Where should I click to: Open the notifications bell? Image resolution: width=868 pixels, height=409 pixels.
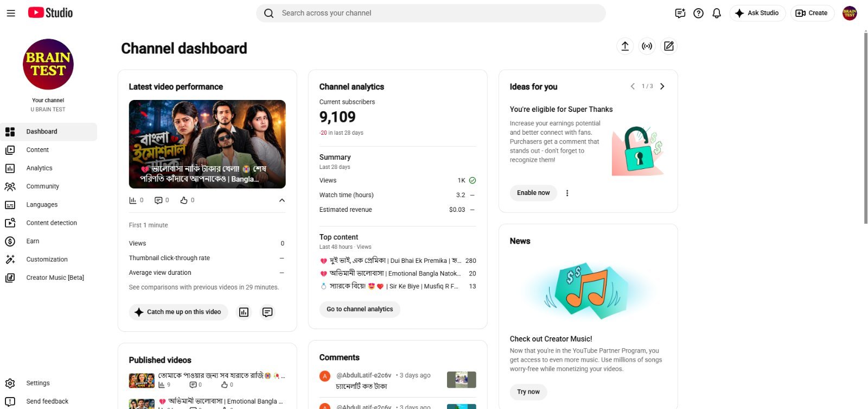(717, 13)
